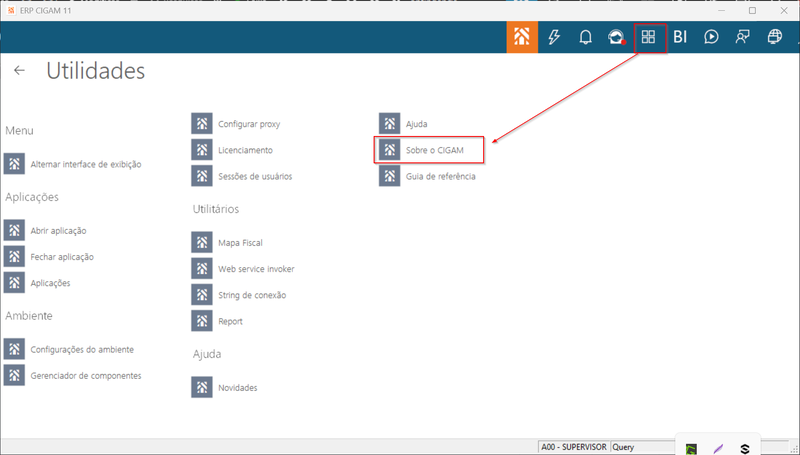
Task: Click the tile icon beside Licenciamento
Action: [202, 150]
